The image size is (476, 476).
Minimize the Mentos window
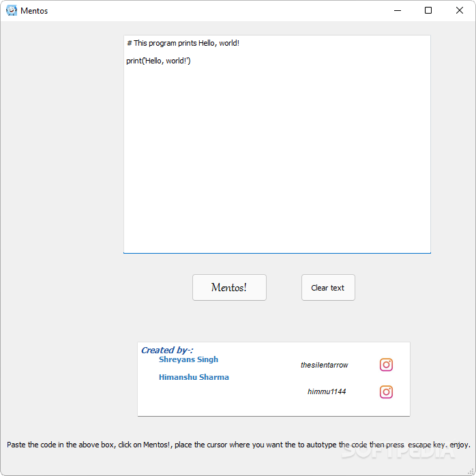click(x=398, y=10)
